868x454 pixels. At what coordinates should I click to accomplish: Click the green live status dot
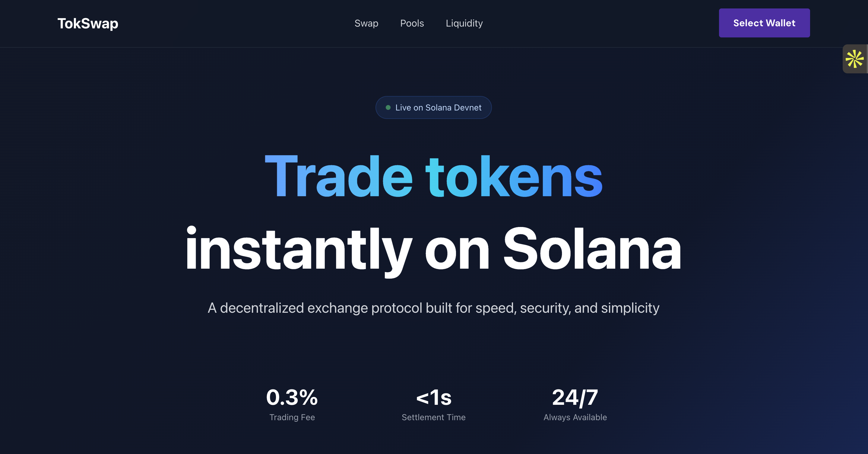pos(388,107)
